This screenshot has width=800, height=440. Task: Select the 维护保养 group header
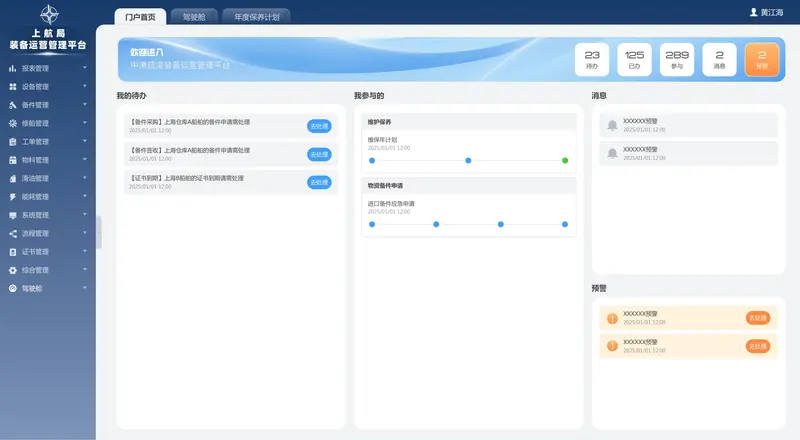(469, 122)
